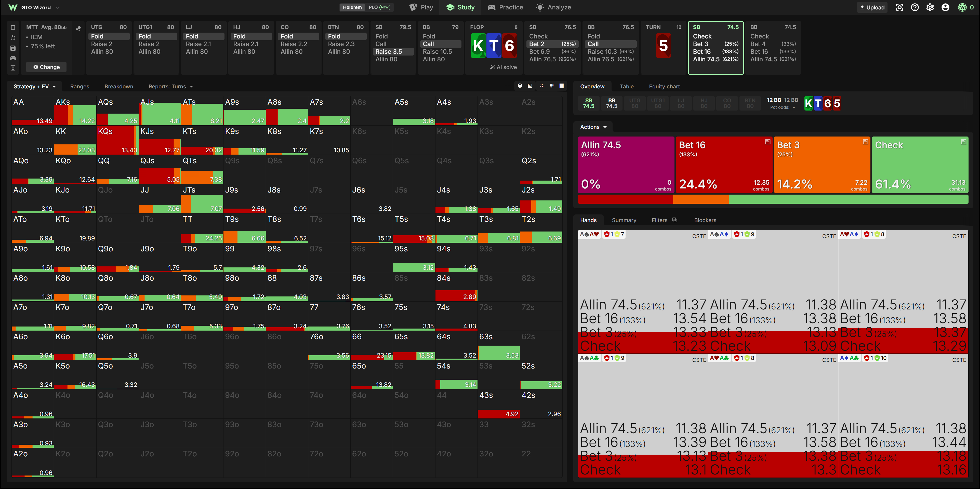The width and height of the screenshot is (980, 489).
Task: Click the save floppy disk icon
Action: coord(13,48)
